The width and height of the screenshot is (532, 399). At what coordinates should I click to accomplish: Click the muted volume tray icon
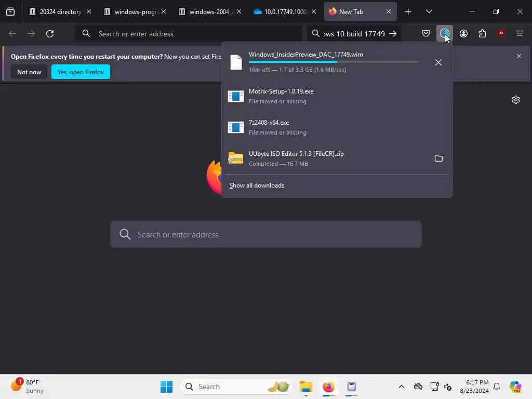coord(447,387)
